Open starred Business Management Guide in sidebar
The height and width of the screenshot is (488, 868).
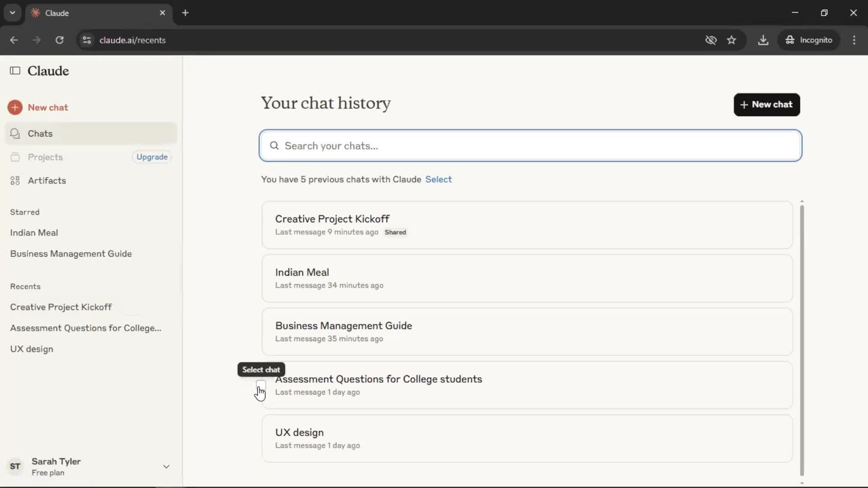point(71,254)
